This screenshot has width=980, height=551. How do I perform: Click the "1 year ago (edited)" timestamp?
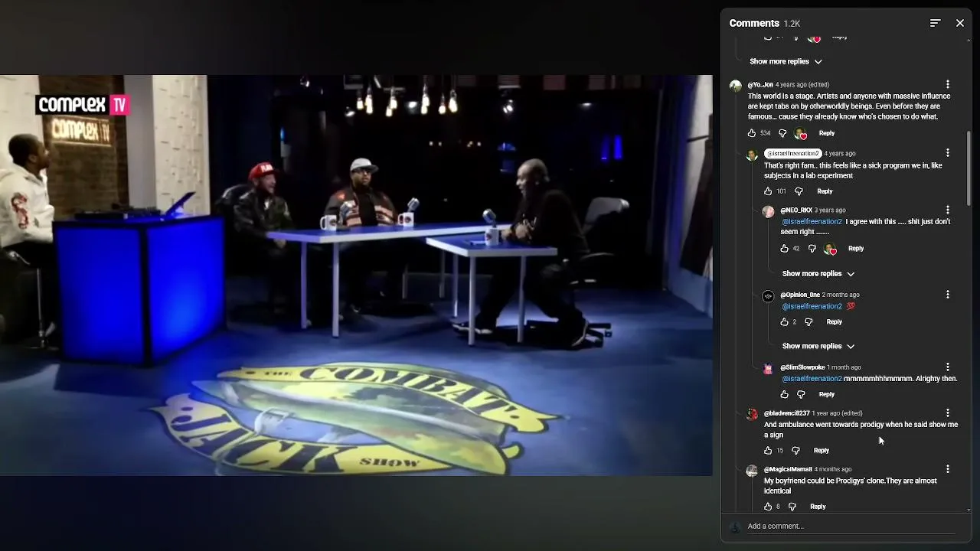tap(837, 413)
